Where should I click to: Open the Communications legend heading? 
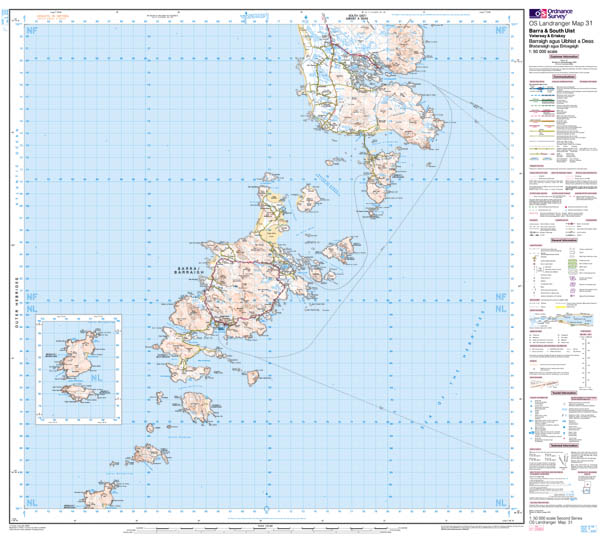click(x=564, y=77)
